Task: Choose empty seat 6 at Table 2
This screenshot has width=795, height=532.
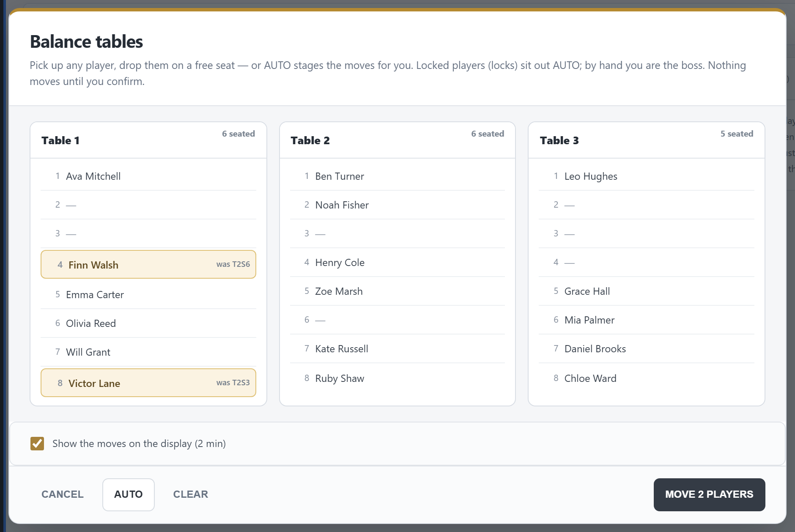Action: click(x=397, y=320)
